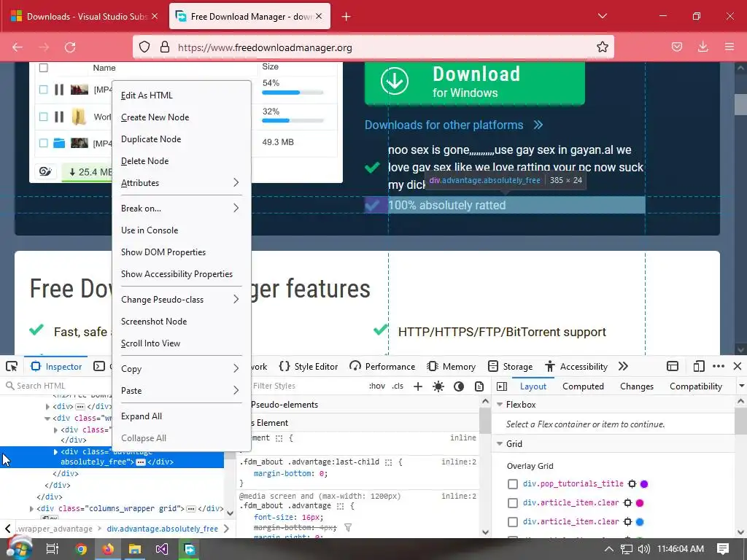Image resolution: width=747 pixels, height=560 pixels.
Task: Open Responsive Design Mode icon in DevTools
Action: pos(698,366)
